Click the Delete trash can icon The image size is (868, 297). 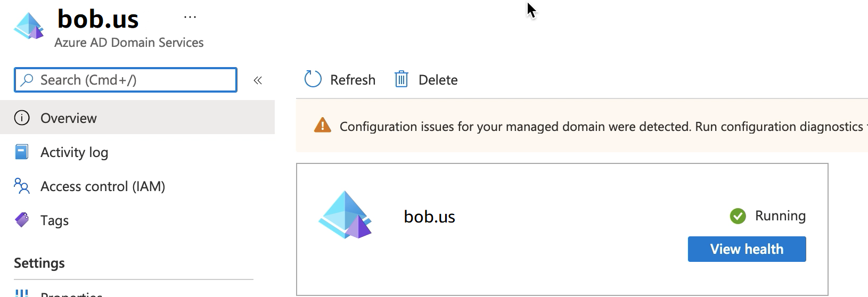pyautogui.click(x=401, y=79)
